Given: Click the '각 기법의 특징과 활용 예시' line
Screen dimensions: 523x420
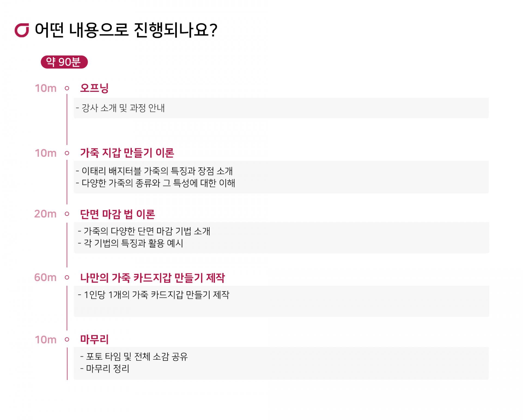Looking at the screenshot, I should pos(130,243).
